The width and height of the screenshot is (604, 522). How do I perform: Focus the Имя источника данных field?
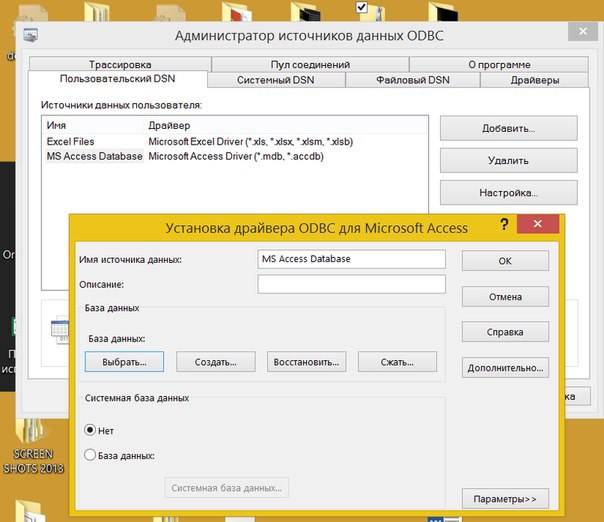tap(351, 259)
